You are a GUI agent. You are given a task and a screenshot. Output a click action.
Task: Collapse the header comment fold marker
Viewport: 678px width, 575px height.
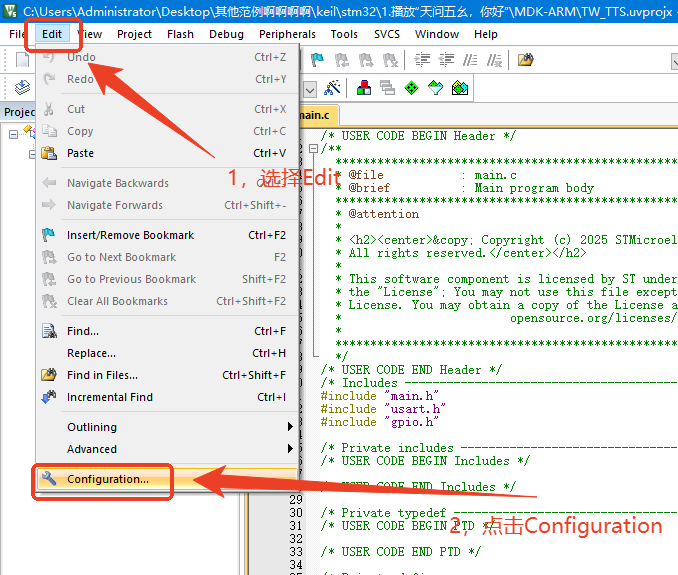pyautogui.click(x=313, y=149)
